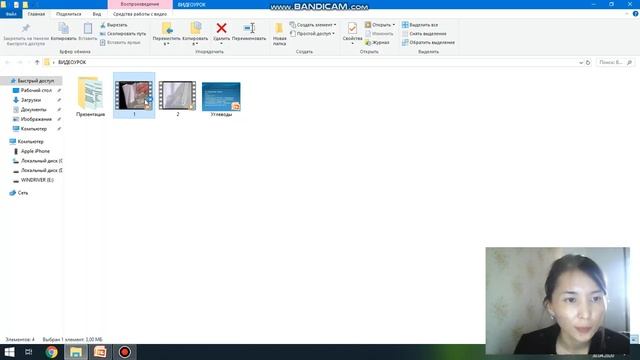Viewport: 640px width, 360px height.
Task: Go up one folder level
Action: point(37,62)
